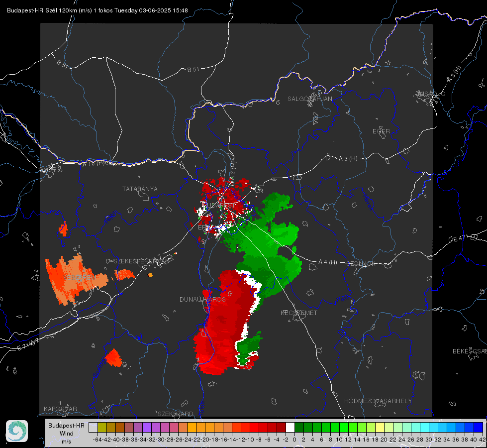Click the 'KECSKEMÉT' city label

click(x=299, y=313)
